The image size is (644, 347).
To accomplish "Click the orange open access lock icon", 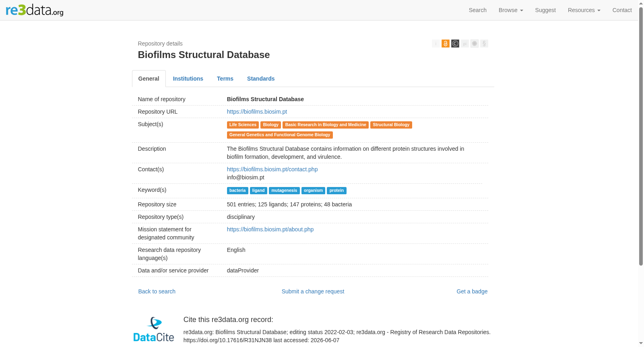I will (x=445, y=44).
